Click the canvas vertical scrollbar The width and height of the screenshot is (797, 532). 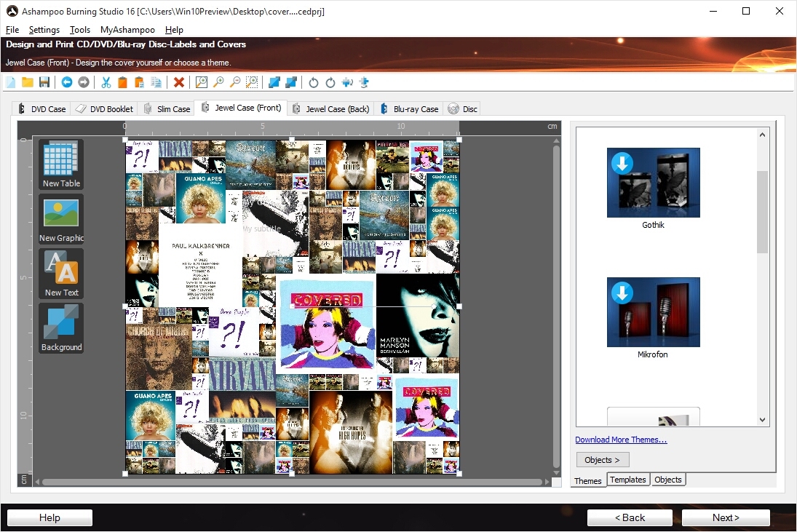(556, 307)
